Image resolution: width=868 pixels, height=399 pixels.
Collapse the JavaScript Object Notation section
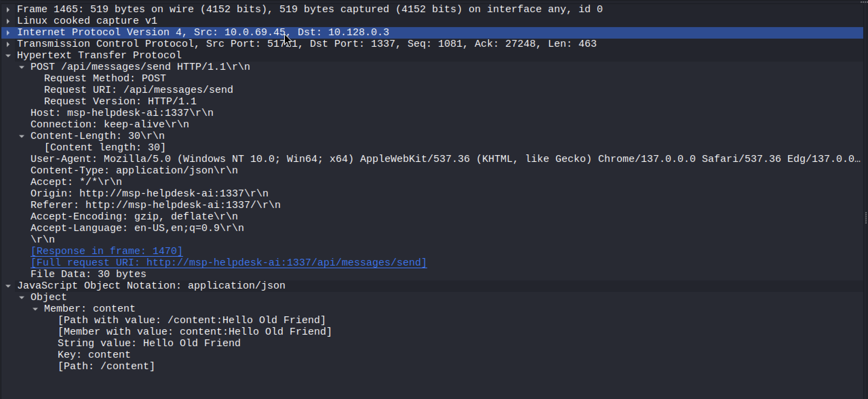tap(8, 286)
